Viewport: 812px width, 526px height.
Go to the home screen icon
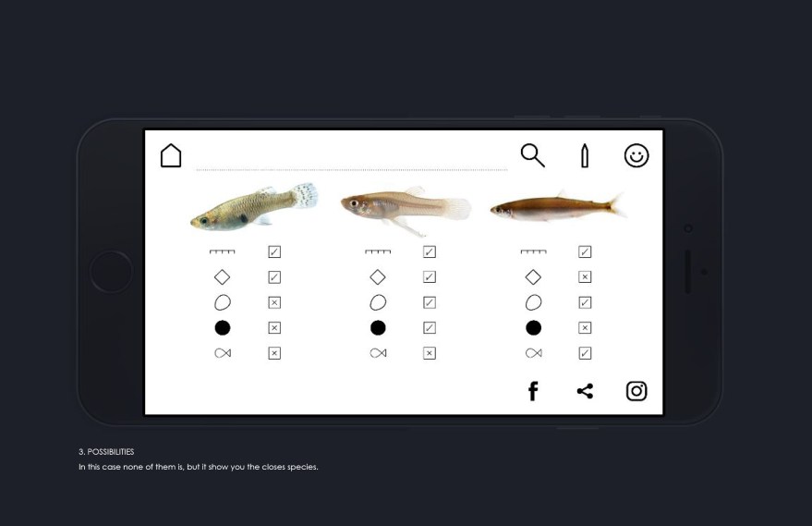171,155
